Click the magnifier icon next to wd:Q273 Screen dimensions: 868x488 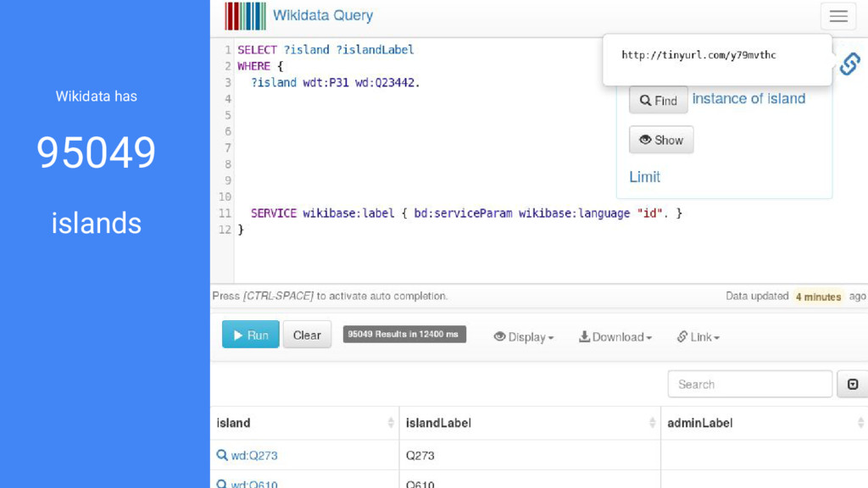[x=221, y=455]
